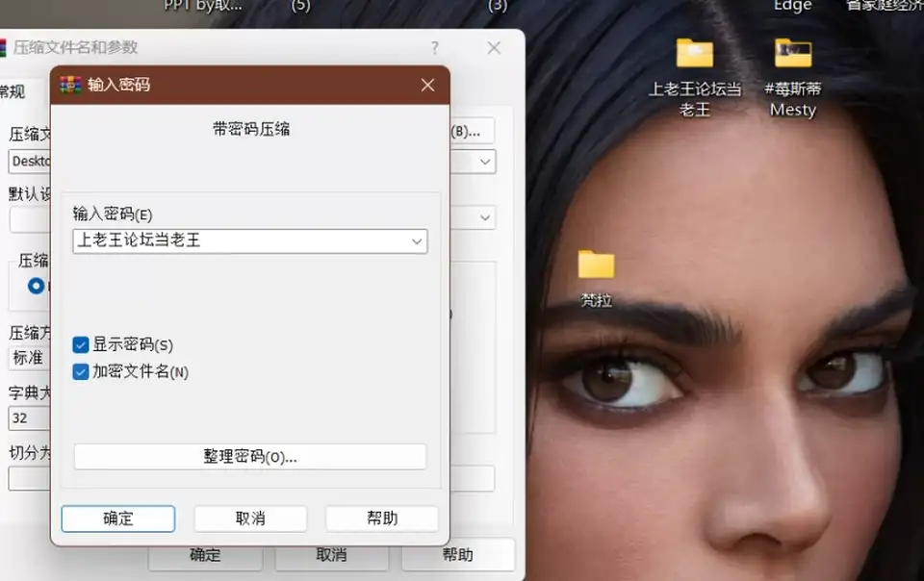Click the help question mark in archive window
This screenshot has width=924, height=581.
(435, 48)
